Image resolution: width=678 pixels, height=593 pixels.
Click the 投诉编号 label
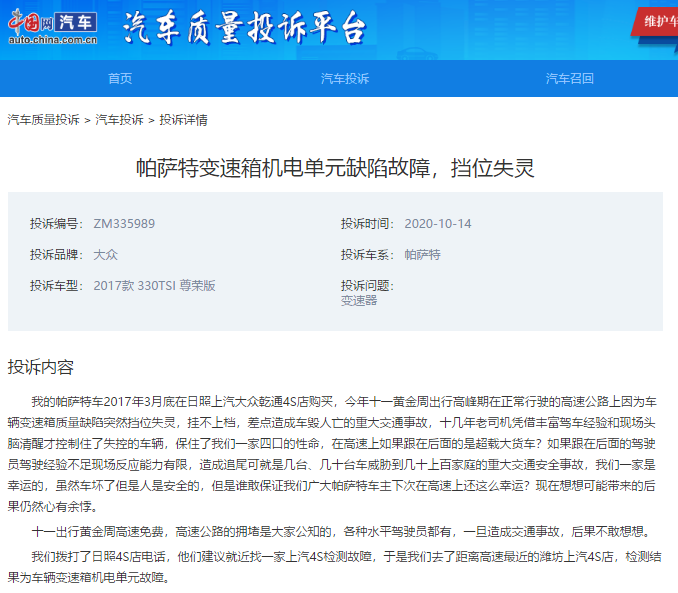pyautogui.click(x=56, y=224)
